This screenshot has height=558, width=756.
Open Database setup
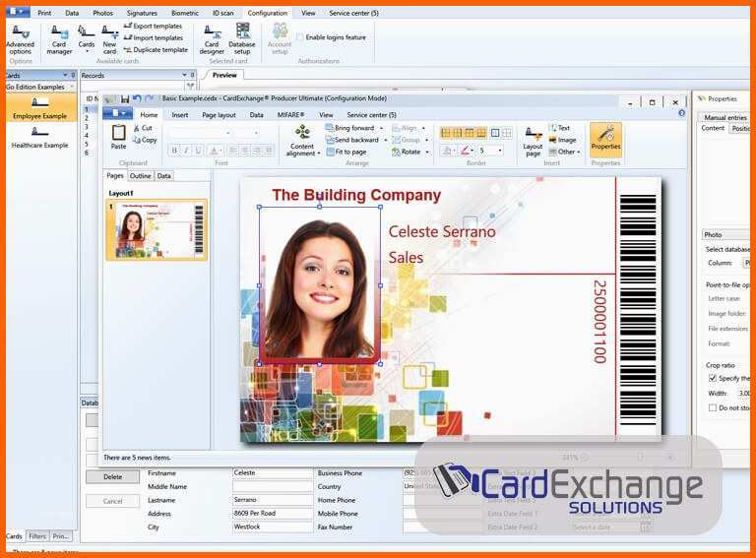click(242, 40)
